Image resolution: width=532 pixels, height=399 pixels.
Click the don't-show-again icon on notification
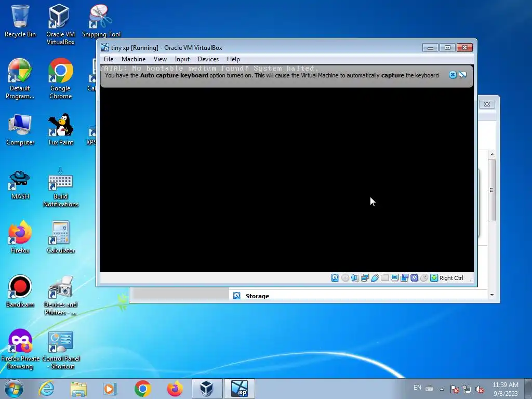(463, 75)
